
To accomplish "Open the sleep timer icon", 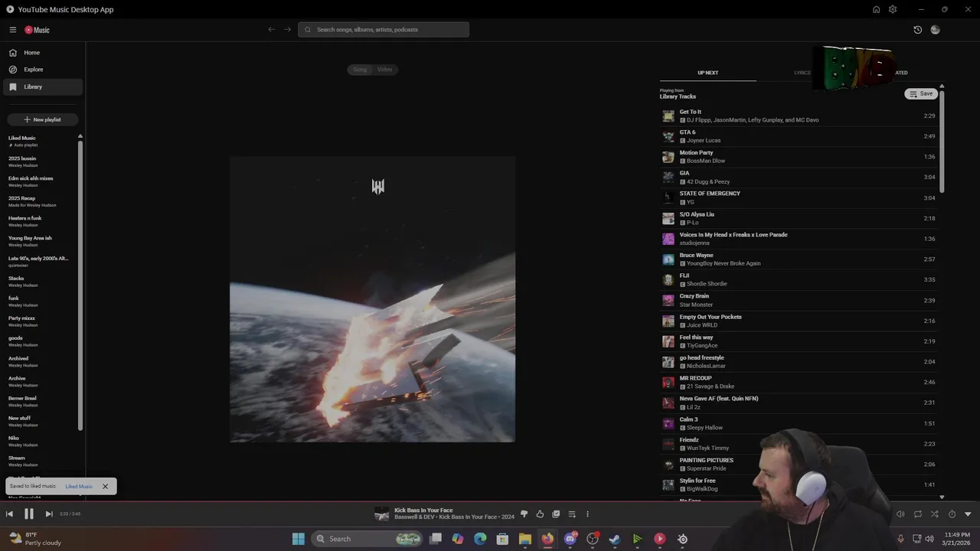I will point(952,514).
